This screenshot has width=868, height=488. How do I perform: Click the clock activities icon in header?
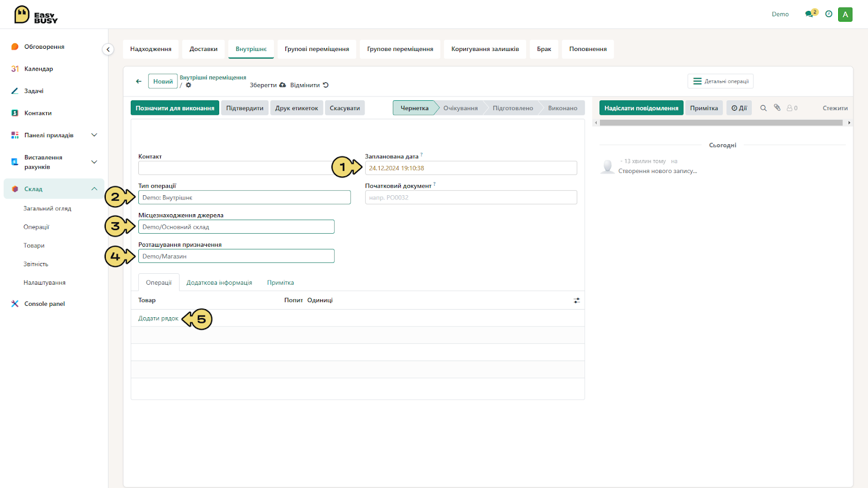[828, 14]
